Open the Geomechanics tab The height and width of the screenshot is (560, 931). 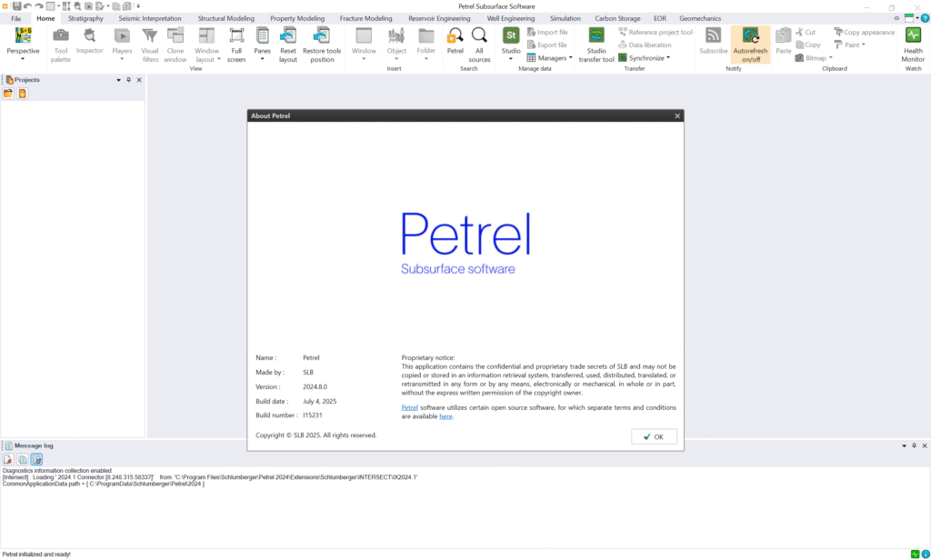click(x=700, y=18)
